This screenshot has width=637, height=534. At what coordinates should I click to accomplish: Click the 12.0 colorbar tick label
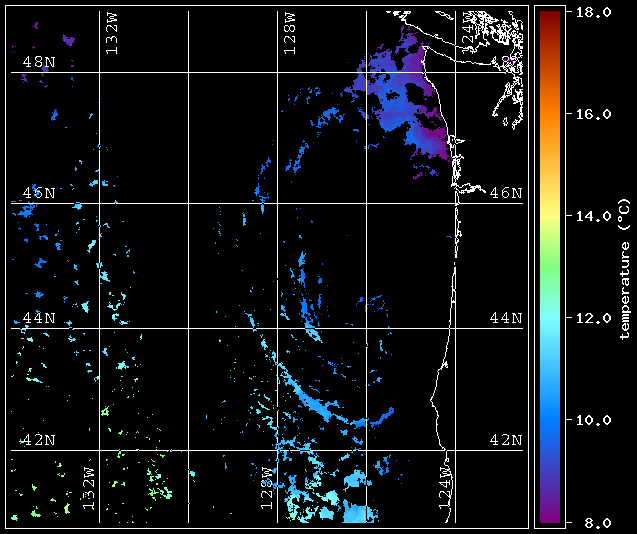pos(582,318)
